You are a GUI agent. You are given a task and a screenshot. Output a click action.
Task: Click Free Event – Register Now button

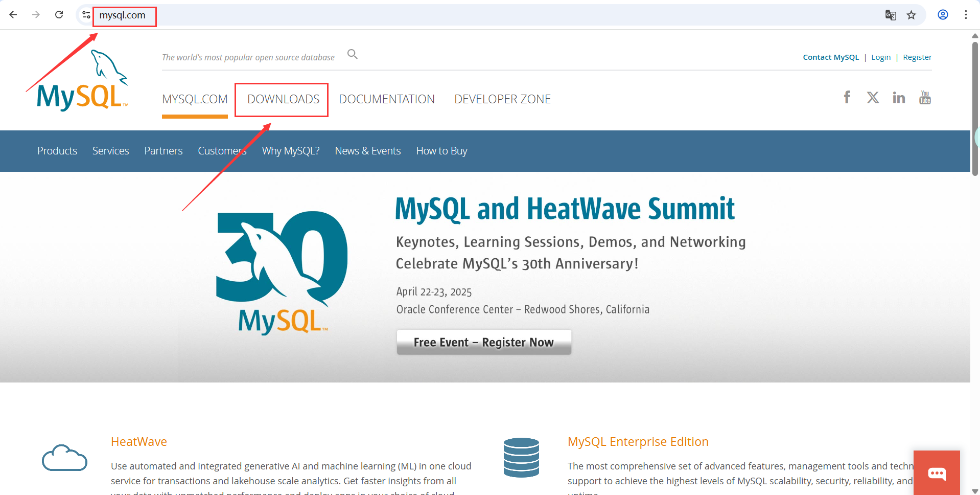(x=484, y=342)
